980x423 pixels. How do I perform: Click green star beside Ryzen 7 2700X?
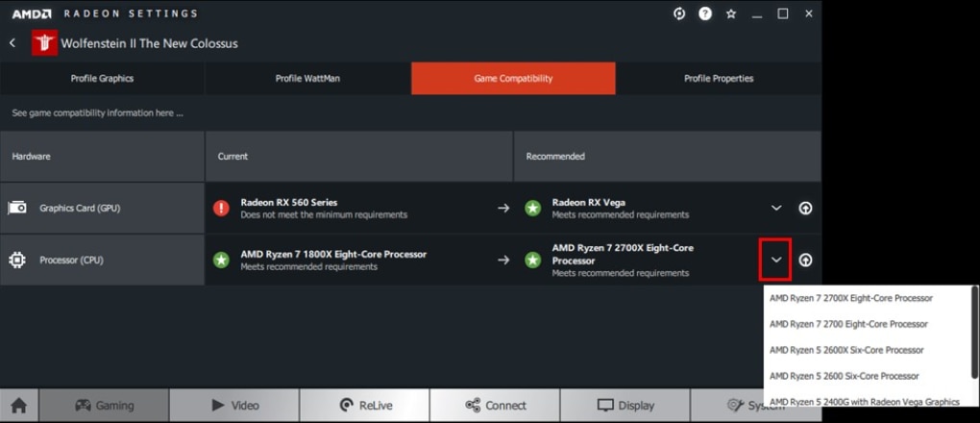(532, 260)
